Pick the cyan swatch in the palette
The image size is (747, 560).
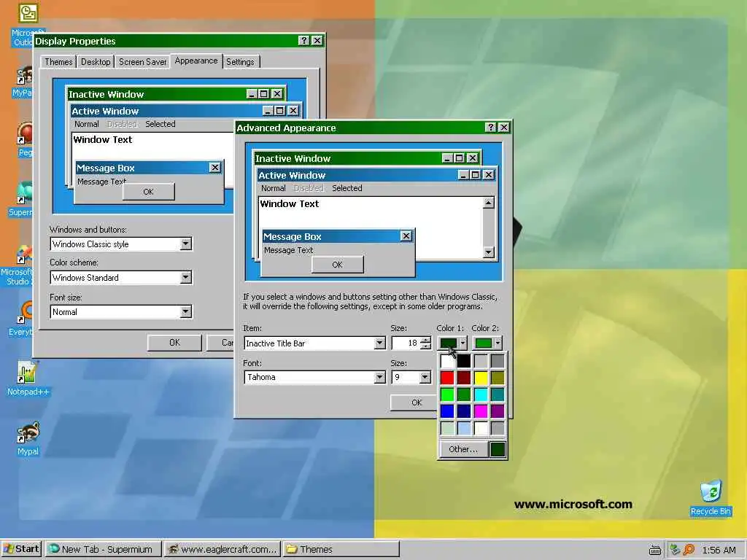coord(481,394)
